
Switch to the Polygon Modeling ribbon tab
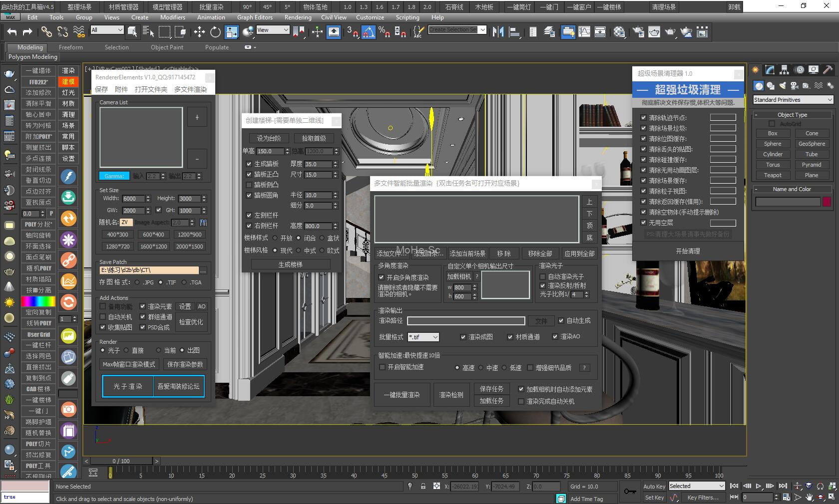32,57
